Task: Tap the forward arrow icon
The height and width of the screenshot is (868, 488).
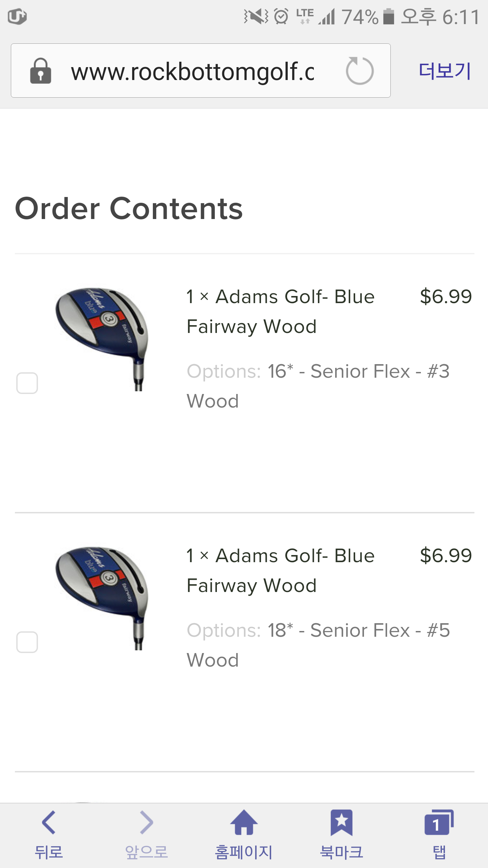Action: (146, 823)
